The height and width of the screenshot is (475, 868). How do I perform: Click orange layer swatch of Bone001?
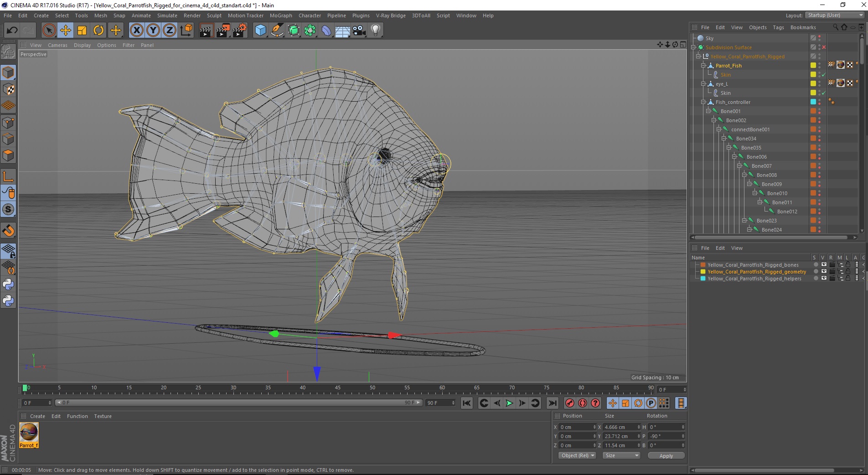[813, 111]
